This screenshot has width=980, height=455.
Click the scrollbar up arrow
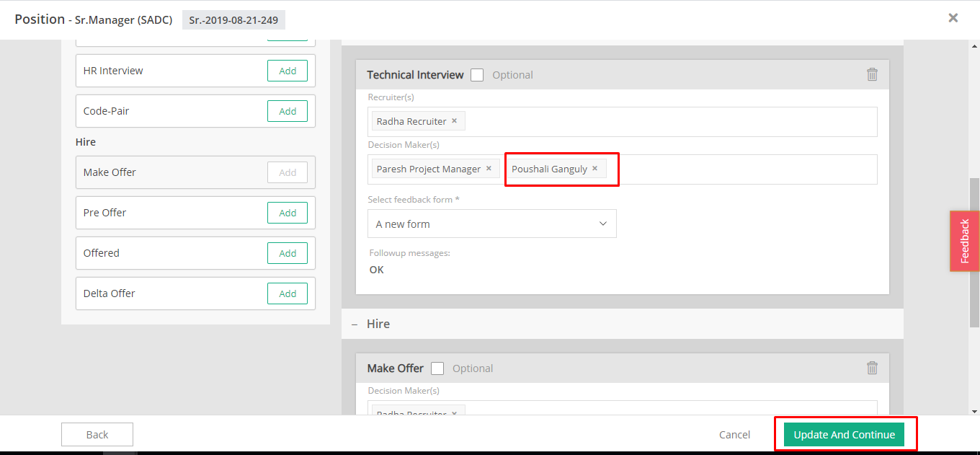(x=974, y=45)
